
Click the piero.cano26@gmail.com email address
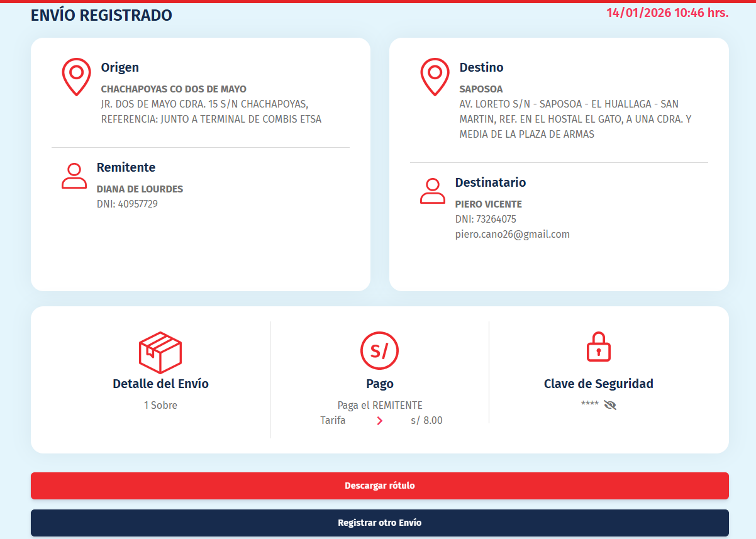coord(512,234)
